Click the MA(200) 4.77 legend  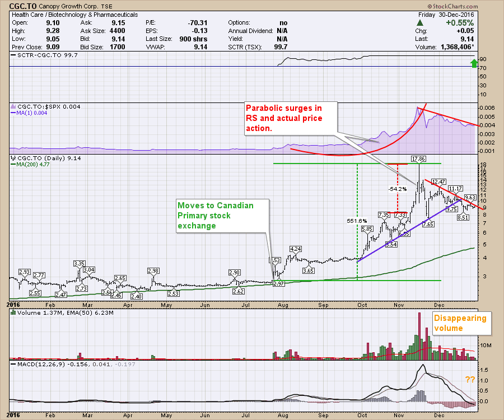tap(30, 164)
